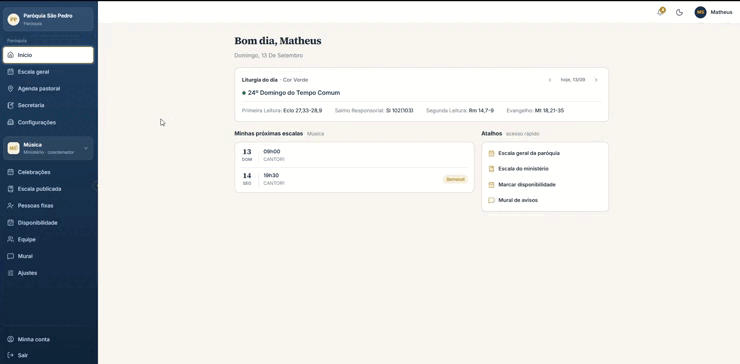Click the Disponibilidade calendar icon

(10, 222)
